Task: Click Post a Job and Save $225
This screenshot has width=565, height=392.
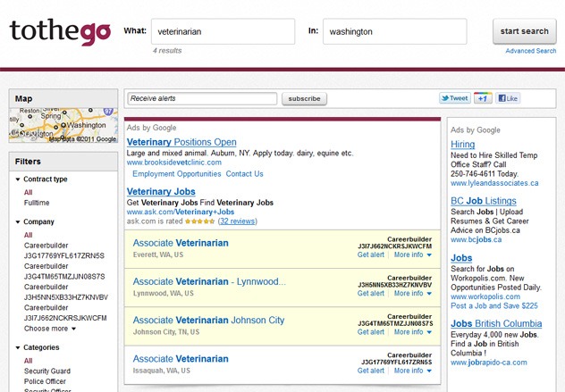Action: point(494,306)
